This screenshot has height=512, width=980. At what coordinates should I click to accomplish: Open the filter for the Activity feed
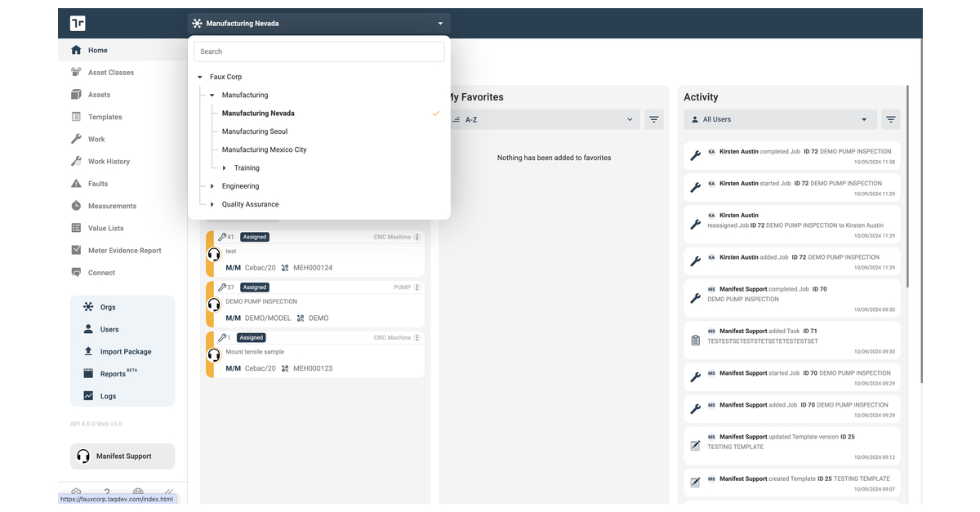pos(891,119)
